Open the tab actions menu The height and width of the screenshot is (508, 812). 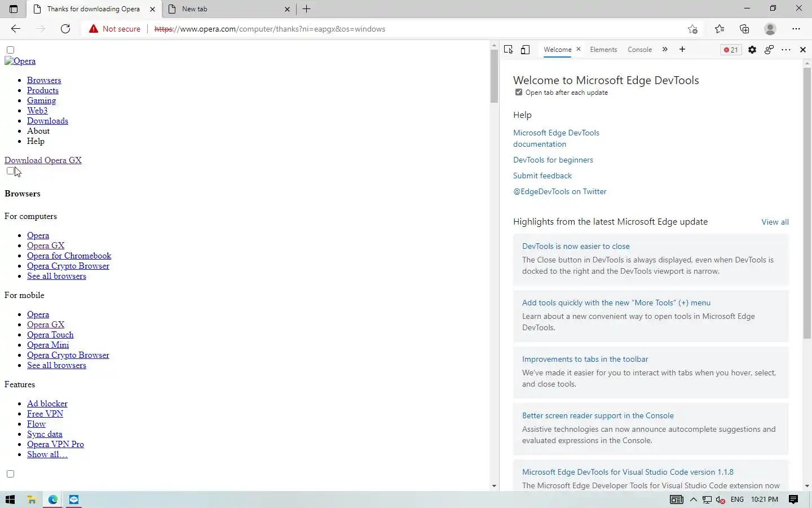(14, 9)
